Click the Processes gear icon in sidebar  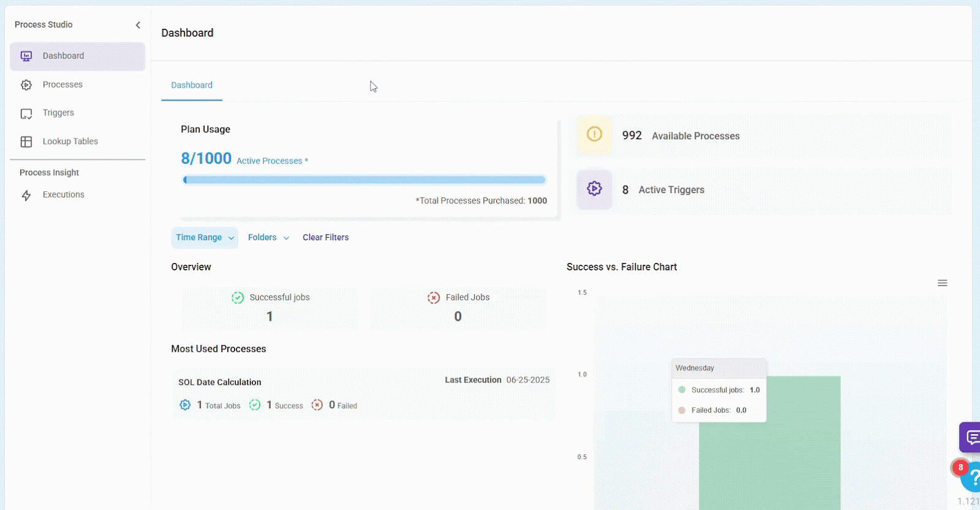(26, 85)
